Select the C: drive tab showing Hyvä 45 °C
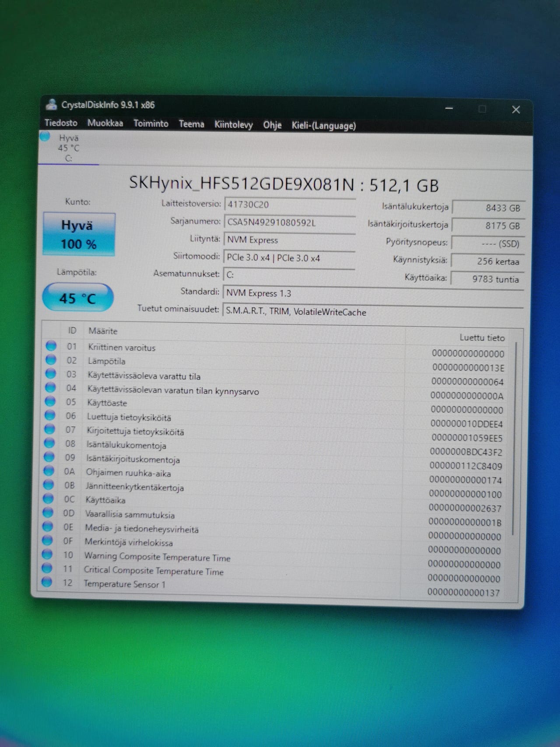 (x=68, y=148)
